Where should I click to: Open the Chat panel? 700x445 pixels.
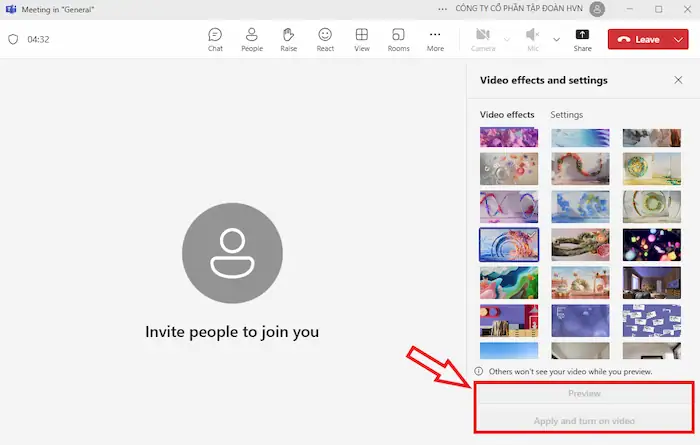click(x=215, y=39)
